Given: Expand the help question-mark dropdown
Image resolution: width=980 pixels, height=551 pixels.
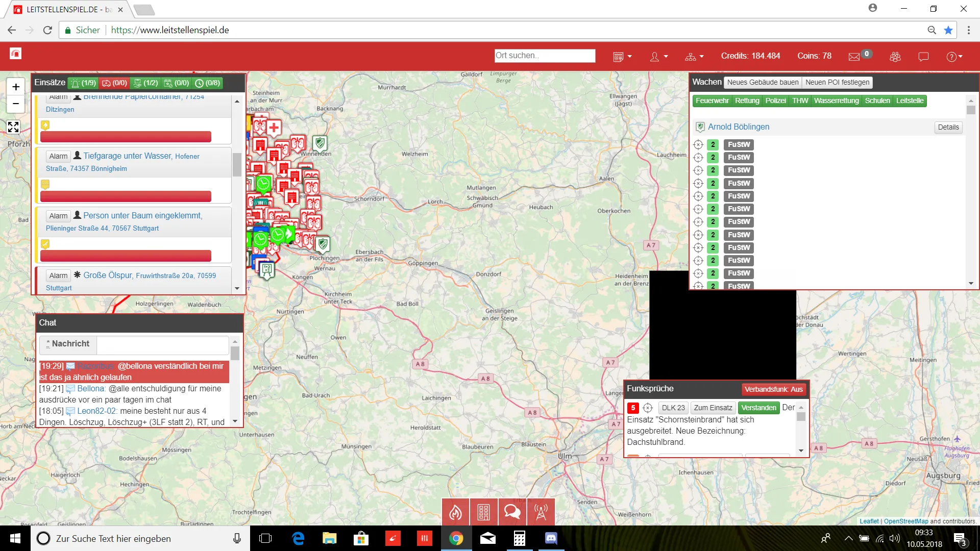Looking at the screenshot, I should [954, 57].
